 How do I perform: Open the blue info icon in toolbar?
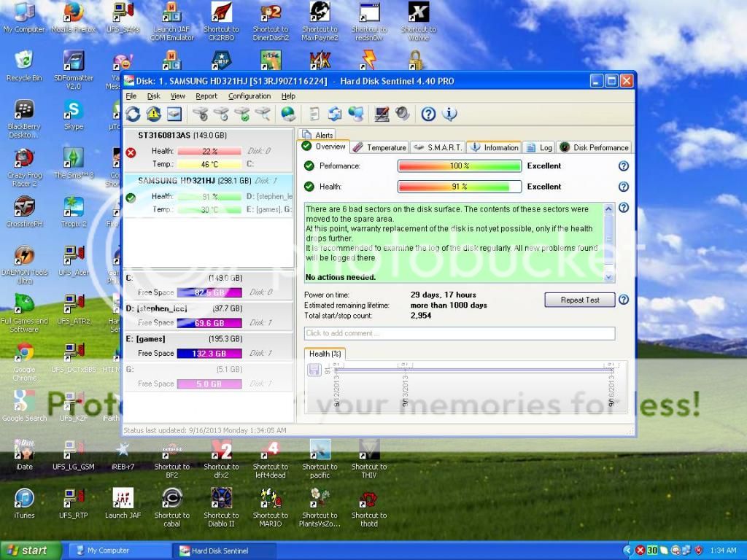click(449, 114)
